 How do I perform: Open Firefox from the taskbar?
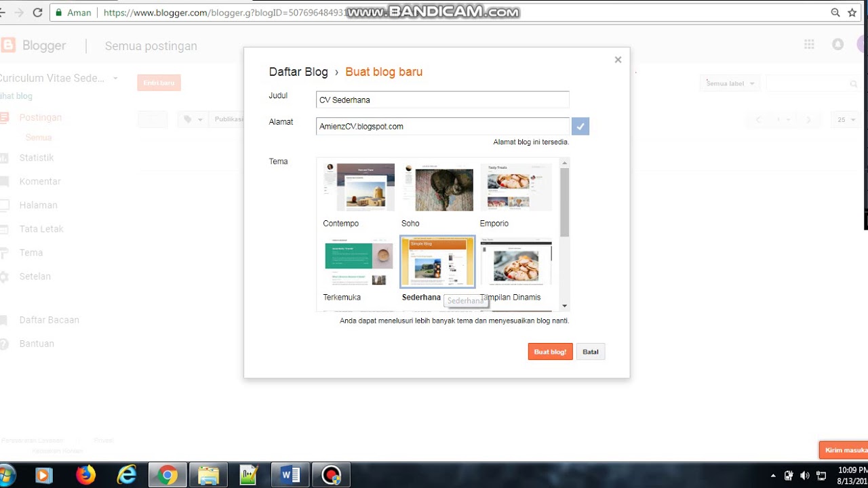coord(85,475)
